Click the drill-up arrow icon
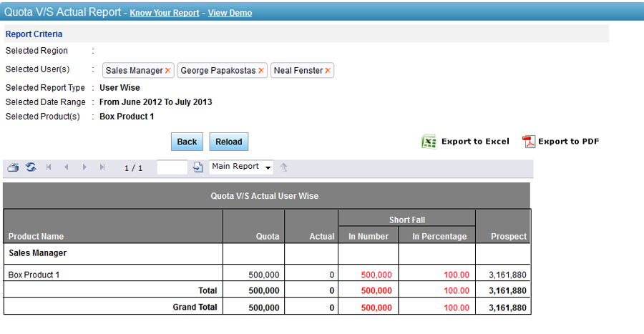The image size is (644, 334). (284, 167)
